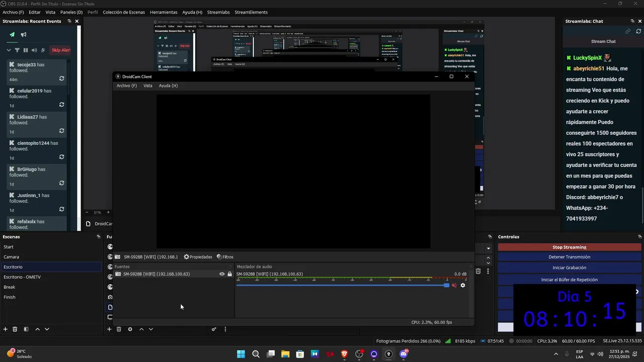644x362 pixels.
Task: Pop out the Controles dock
Action: pyautogui.click(x=639, y=236)
